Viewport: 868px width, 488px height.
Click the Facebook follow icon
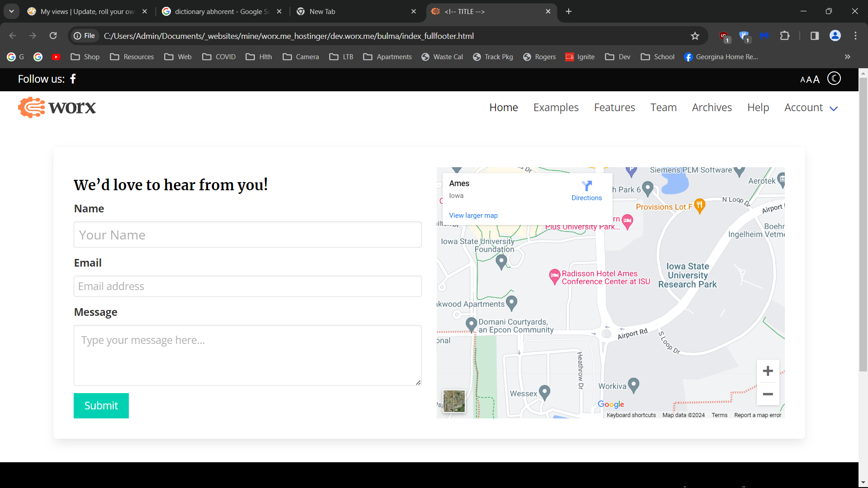coord(73,79)
